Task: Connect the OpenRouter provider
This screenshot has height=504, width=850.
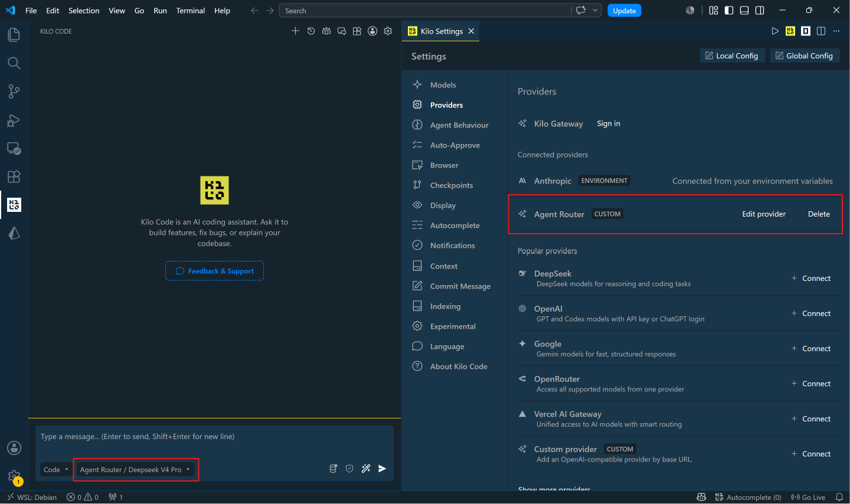Action: click(811, 384)
